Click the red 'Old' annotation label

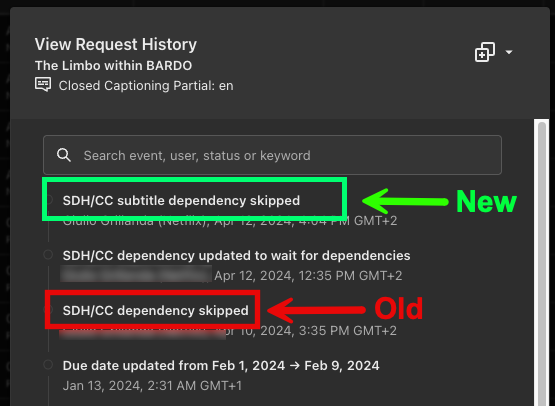[x=399, y=309]
